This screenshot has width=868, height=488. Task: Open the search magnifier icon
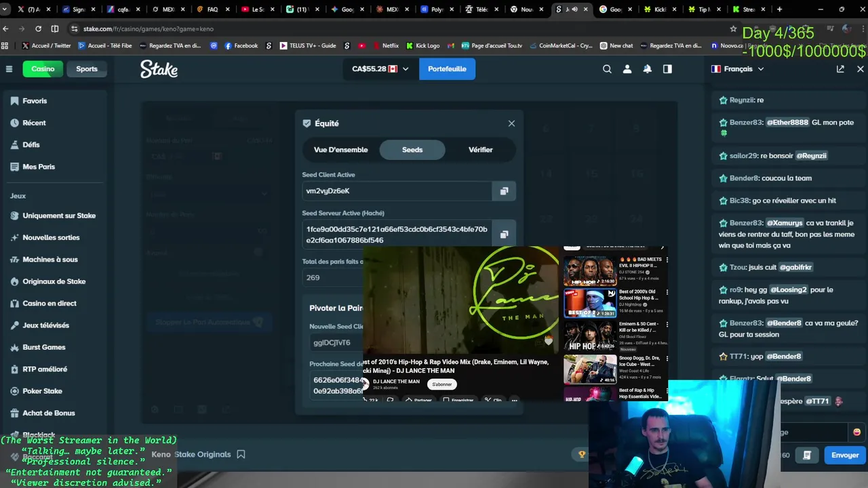coord(607,68)
